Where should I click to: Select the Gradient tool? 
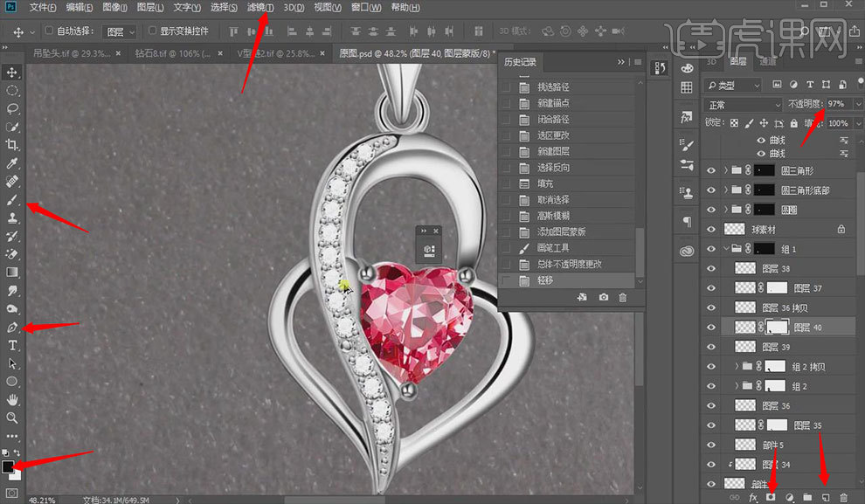[x=12, y=273]
